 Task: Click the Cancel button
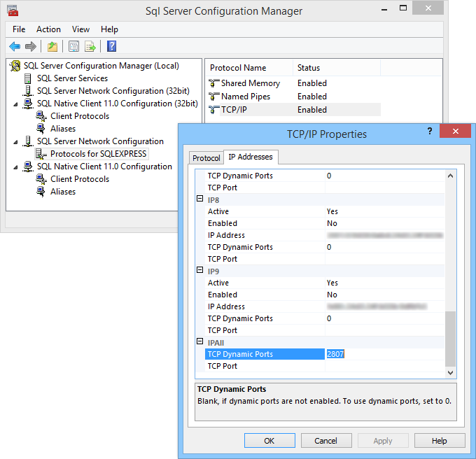pyautogui.click(x=326, y=440)
